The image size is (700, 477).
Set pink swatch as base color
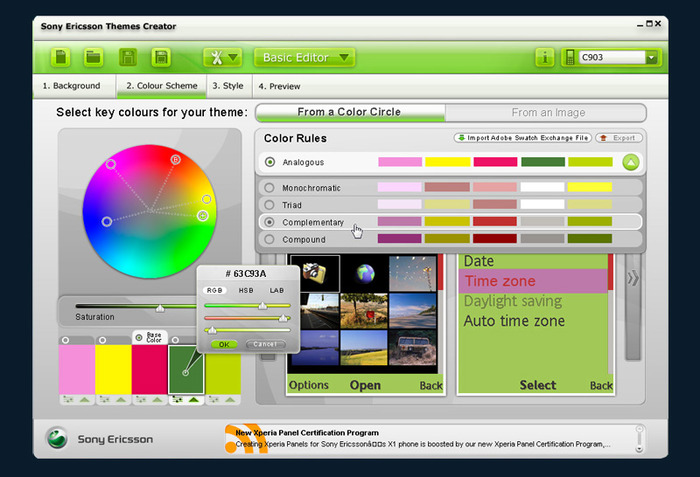point(66,340)
